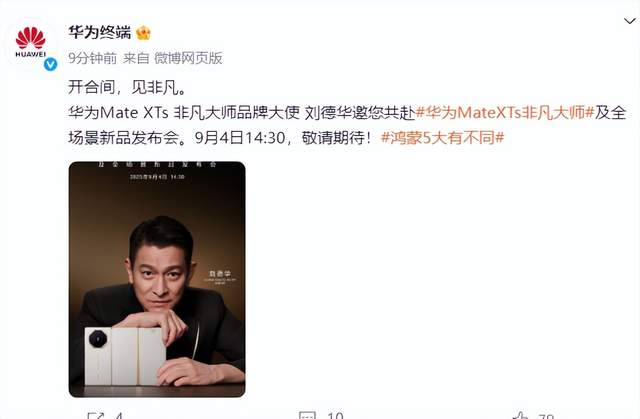Enlarge the Mate XTs poster image

pyautogui.click(x=157, y=279)
